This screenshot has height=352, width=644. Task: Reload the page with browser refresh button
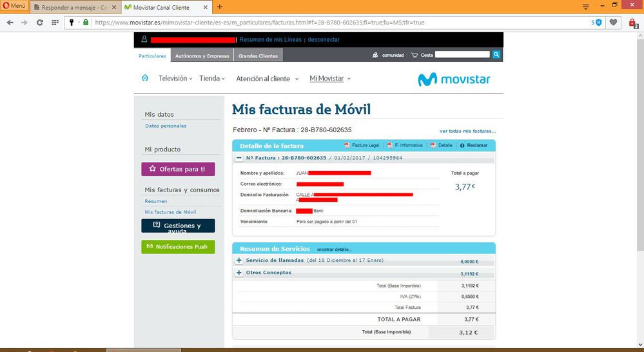tap(40, 22)
